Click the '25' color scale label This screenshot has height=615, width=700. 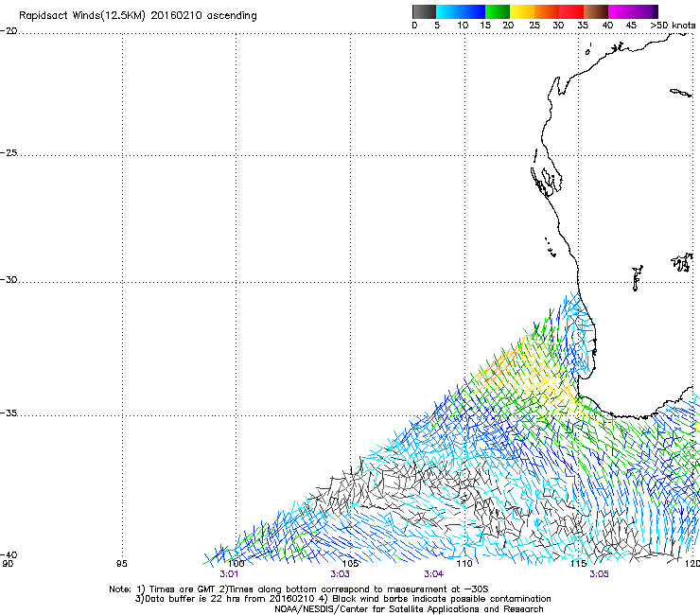pos(534,26)
